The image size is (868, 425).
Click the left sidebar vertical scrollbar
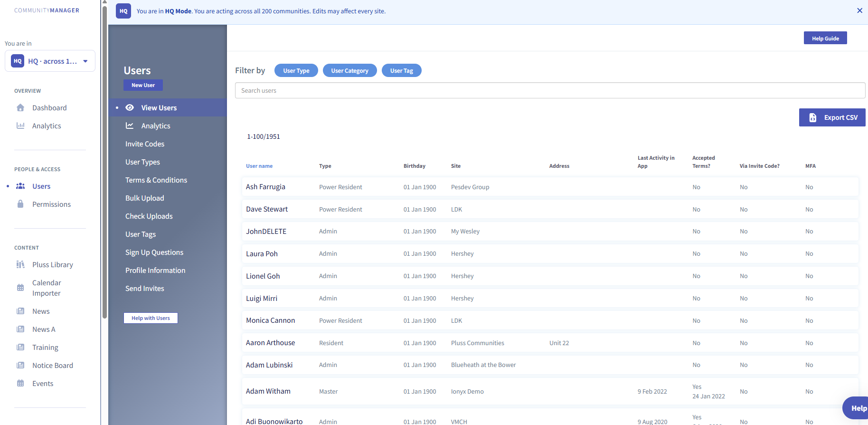coord(104,162)
